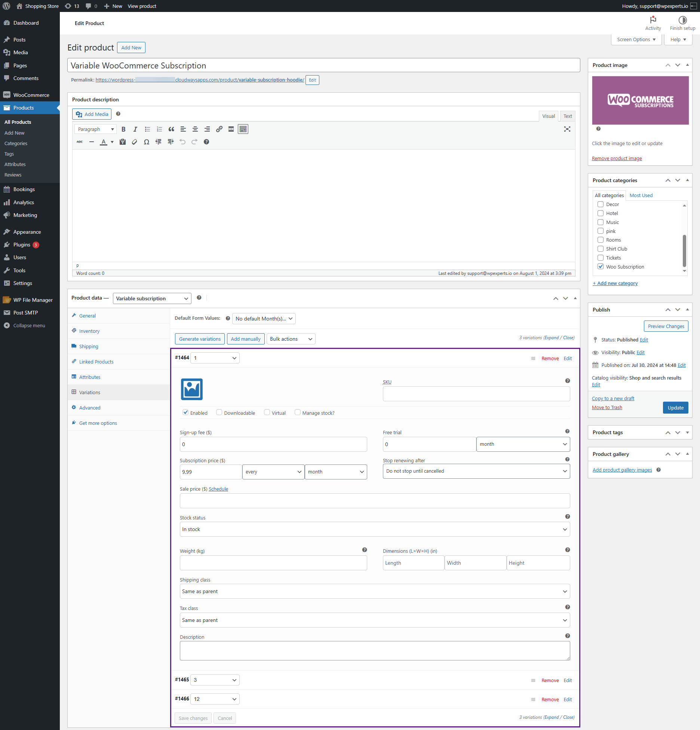Check the Hotel category

tap(601, 213)
